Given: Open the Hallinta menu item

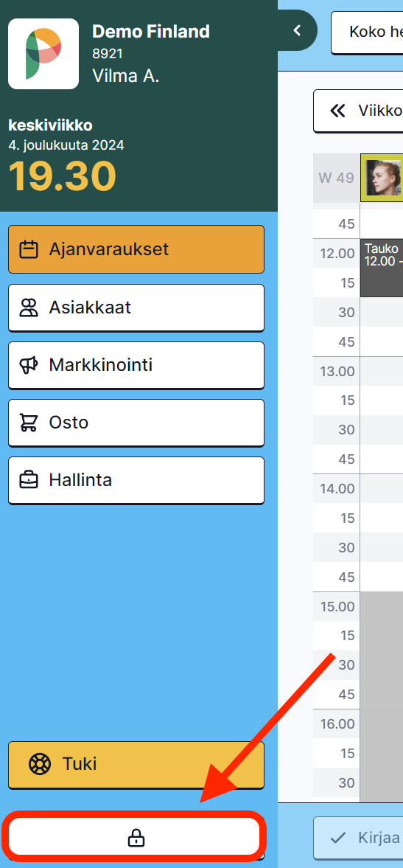Looking at the screenshot, I should click(136, 480).
